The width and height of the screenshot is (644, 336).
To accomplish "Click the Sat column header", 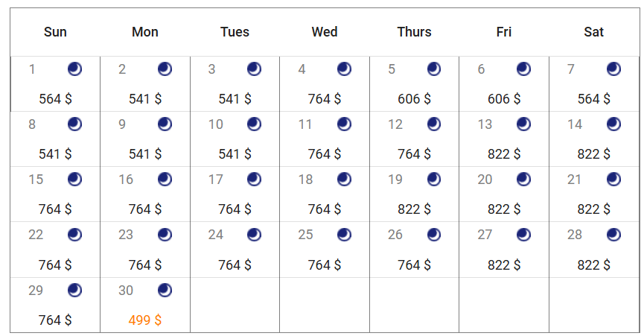I will pos(594,31).
